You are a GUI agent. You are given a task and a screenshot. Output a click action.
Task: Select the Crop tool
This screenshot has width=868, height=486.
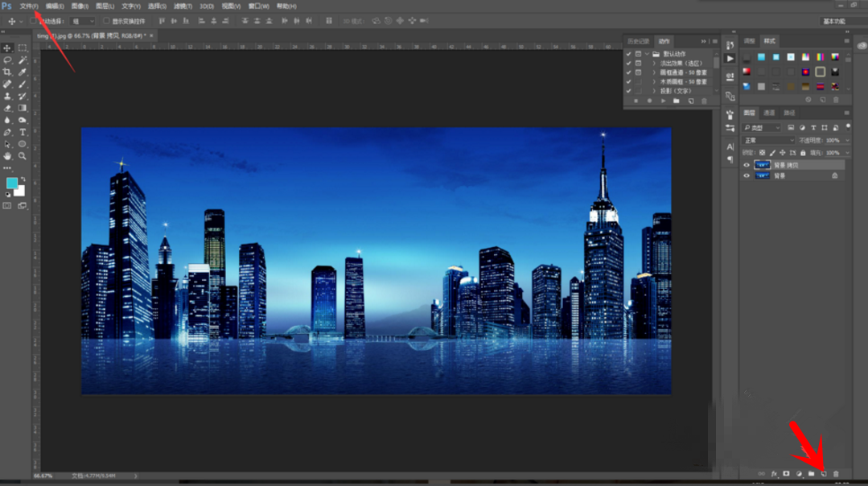[x=7, y=72]
